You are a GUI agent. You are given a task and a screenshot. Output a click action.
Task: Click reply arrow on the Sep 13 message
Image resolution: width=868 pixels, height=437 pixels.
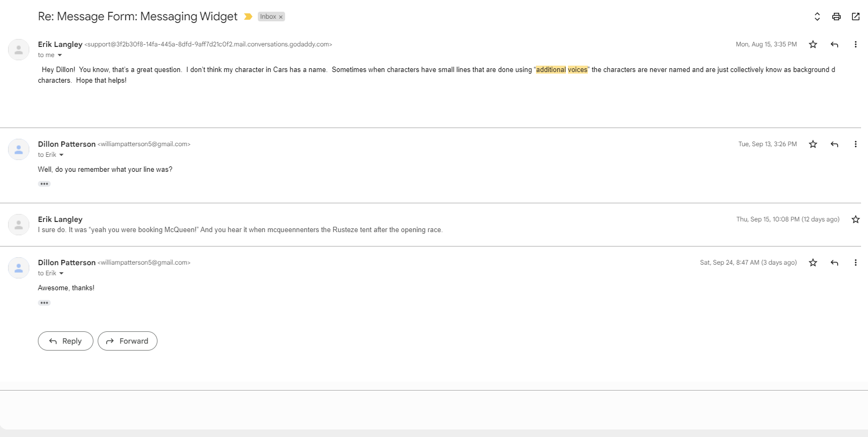coord(834,144)
